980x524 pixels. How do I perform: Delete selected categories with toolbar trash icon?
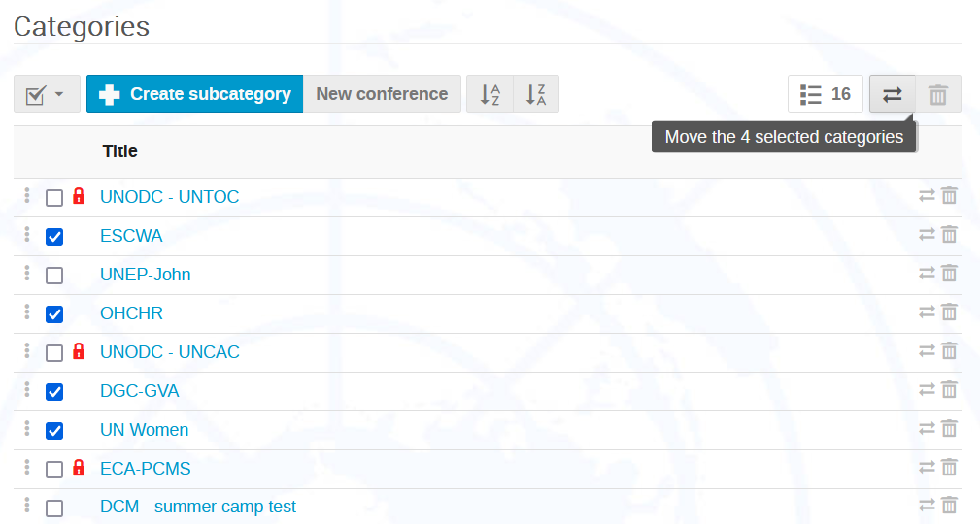tap(938, 94)
